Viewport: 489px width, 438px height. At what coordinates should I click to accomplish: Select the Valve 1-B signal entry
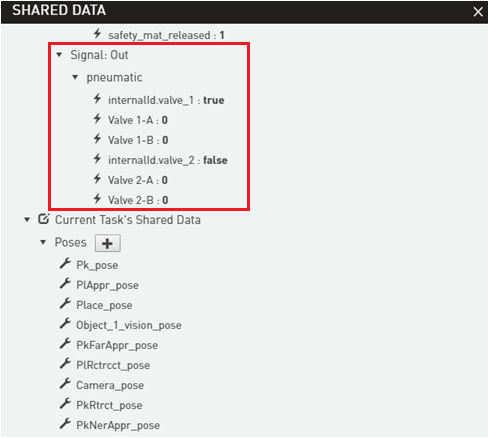(x=138, y=140)
